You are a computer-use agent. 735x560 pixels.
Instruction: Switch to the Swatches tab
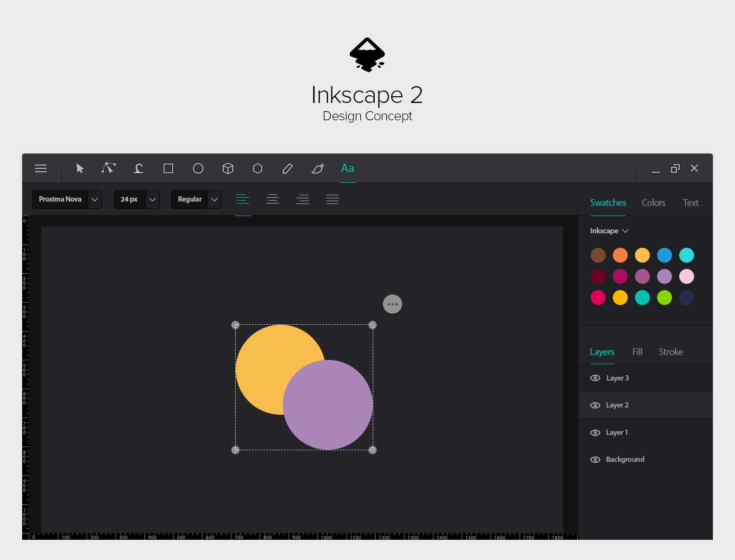[x=608, y=203]
